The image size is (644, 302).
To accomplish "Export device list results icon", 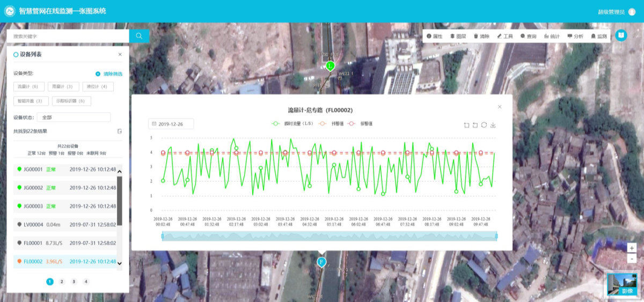I will pos(120,131).
